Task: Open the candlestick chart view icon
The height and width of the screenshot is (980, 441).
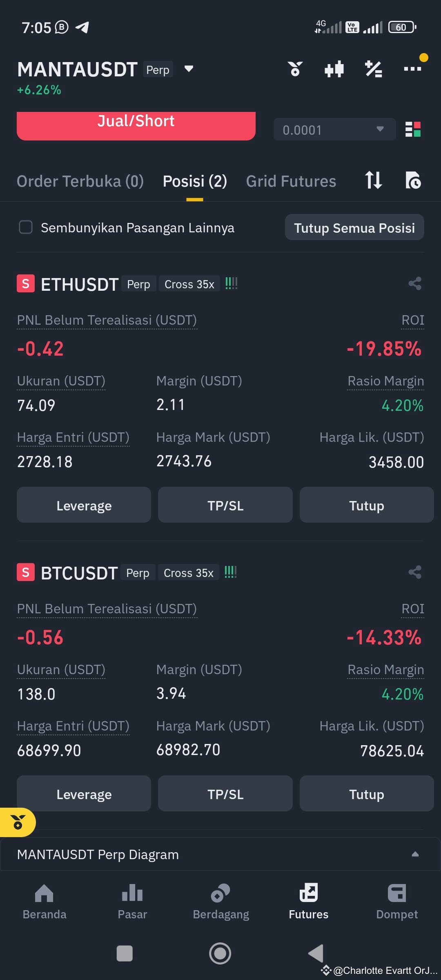Action: pos(334,69)
